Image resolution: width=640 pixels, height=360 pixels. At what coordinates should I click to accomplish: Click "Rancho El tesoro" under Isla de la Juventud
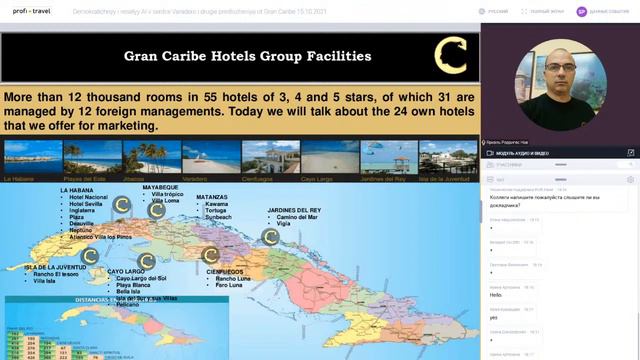pos(56,274)
